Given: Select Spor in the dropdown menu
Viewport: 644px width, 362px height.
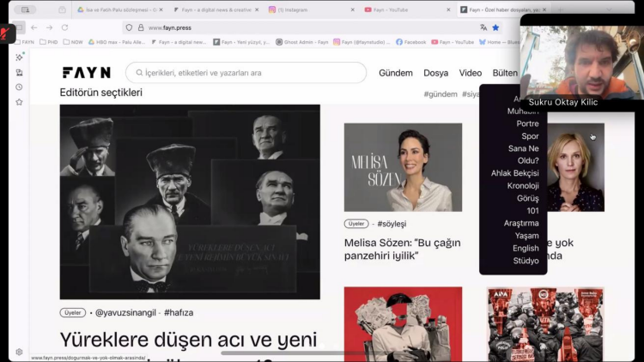Looking at the screenshot, I should click(530, 136).
